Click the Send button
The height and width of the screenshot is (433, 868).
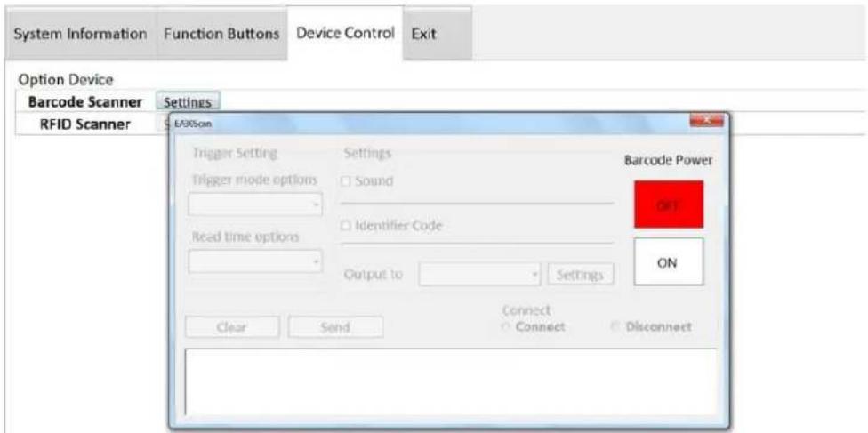[335, 326]
